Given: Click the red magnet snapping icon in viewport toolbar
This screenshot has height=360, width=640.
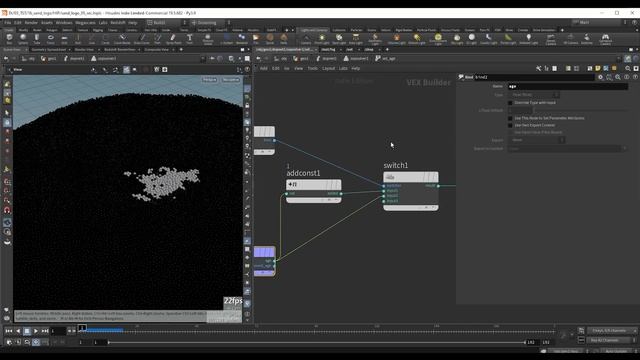Looking at the screenshot, I should pos(7,210).
